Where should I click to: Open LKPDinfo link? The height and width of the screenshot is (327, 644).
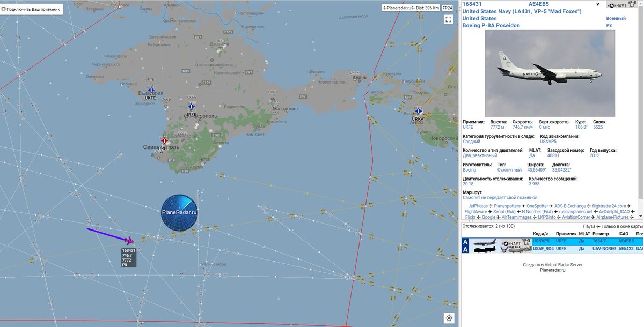547,218
